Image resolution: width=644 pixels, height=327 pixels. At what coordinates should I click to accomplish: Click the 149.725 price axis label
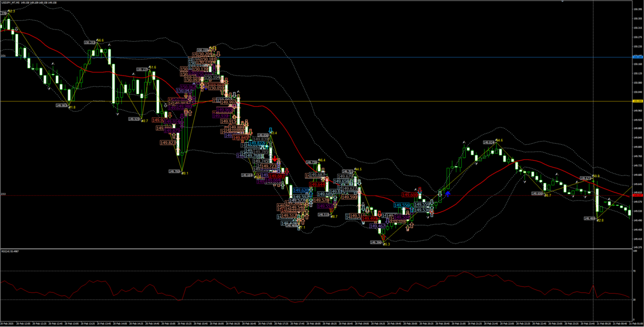tap(638, 165)
